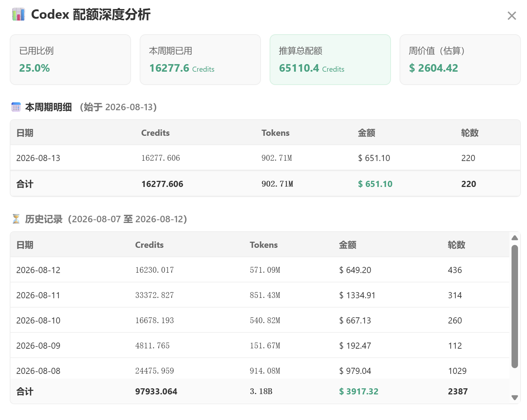Click 日期 header in current period table
The image size is (527, 420).
tap(25, 133)
